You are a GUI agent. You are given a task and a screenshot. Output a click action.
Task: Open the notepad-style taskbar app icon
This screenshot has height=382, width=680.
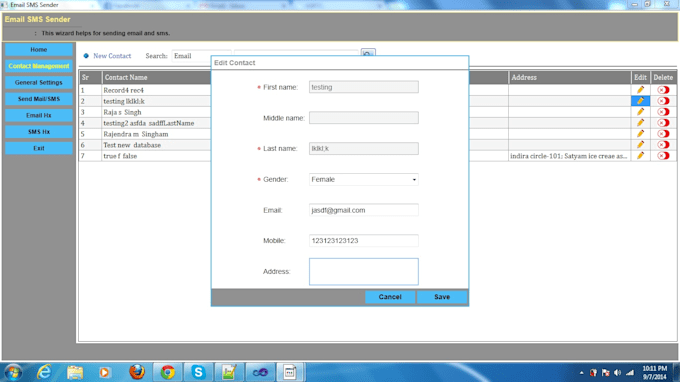(229, 372)
